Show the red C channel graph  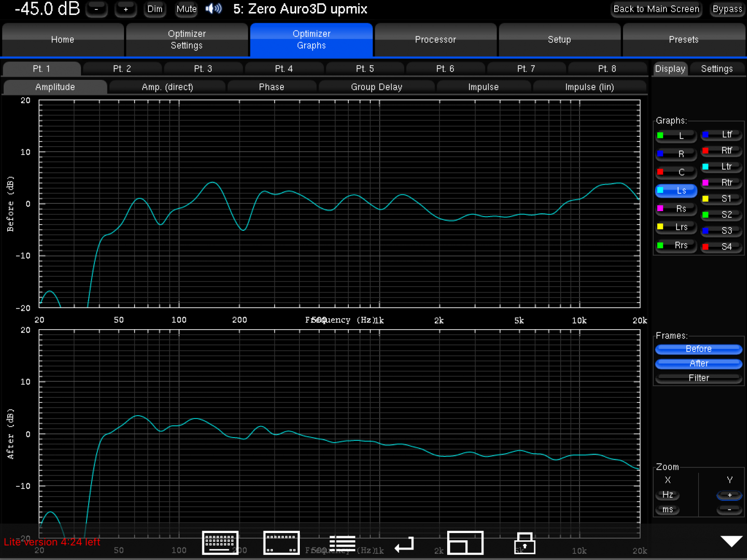(675, 172)
